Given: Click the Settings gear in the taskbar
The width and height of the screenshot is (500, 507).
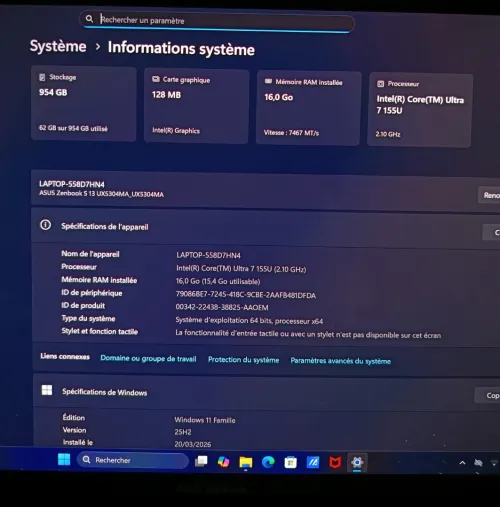Looking at the screenshot, I should [x=357, y=463].
